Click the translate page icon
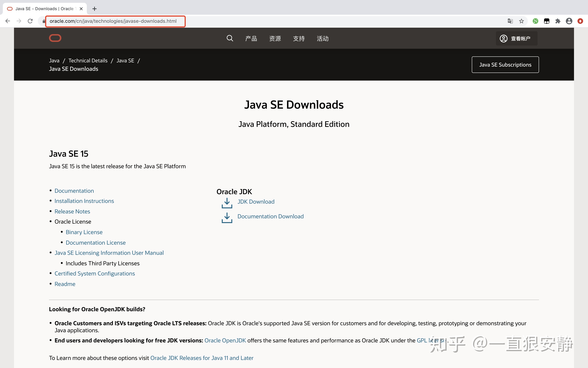 (x=510, y=21)
